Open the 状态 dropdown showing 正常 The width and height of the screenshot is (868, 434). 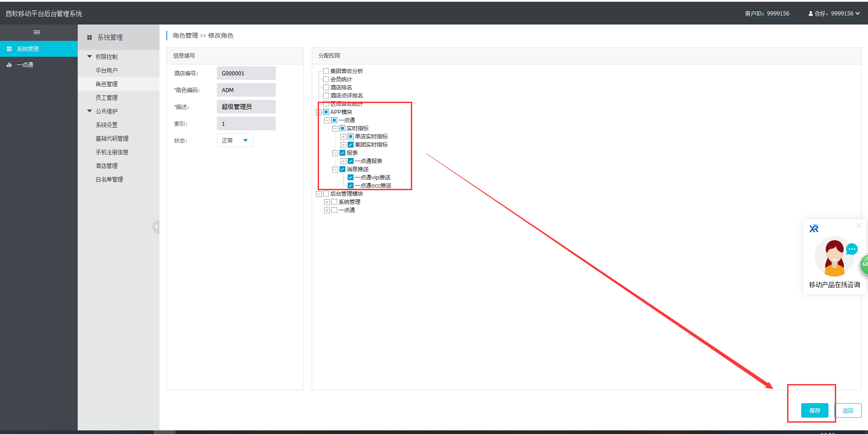point(234,141)
